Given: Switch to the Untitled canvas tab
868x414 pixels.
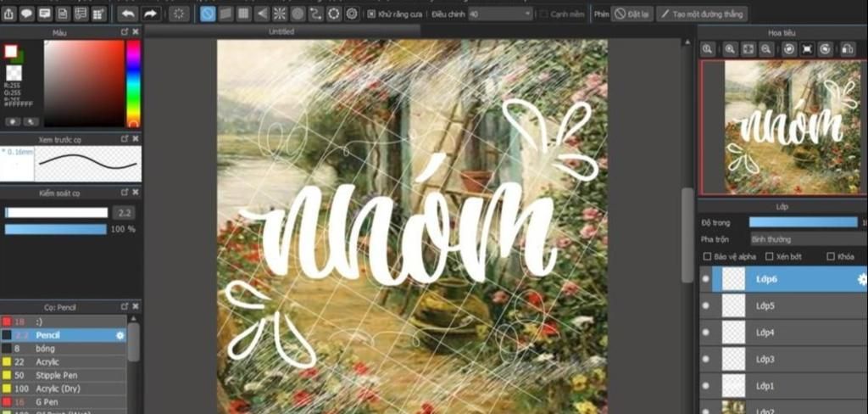Looking at the screenshot, I should (281, 31).
